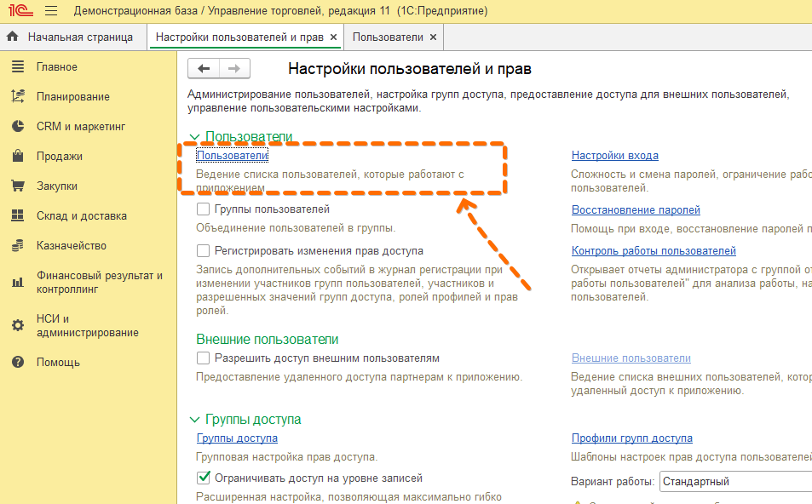The image size is (812, 504).
Task: Open the hamburger main menu icon
Action: point(50,12)
